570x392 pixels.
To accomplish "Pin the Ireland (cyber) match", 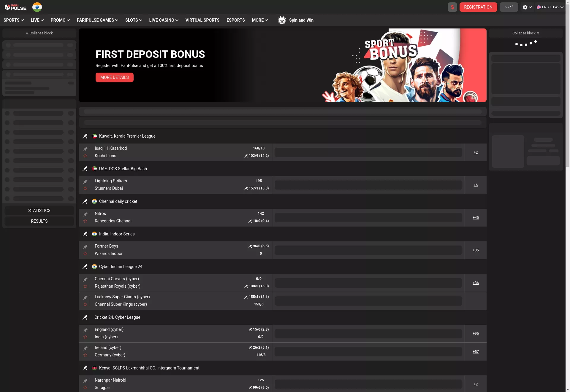I will click(85, 348).
